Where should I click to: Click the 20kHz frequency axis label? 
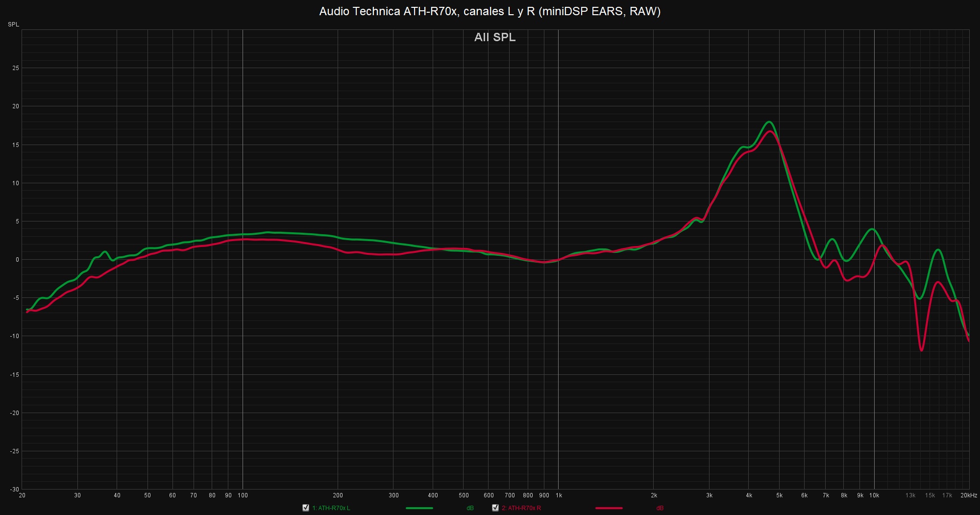click(968, 495)
